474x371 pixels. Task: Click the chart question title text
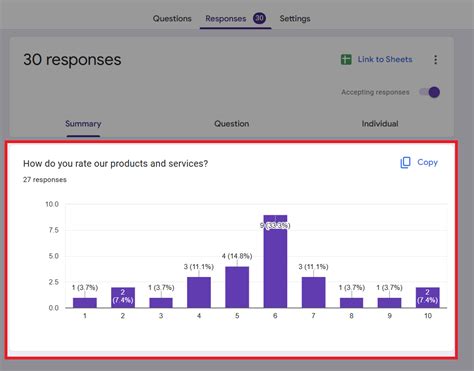tap(115, 164)
